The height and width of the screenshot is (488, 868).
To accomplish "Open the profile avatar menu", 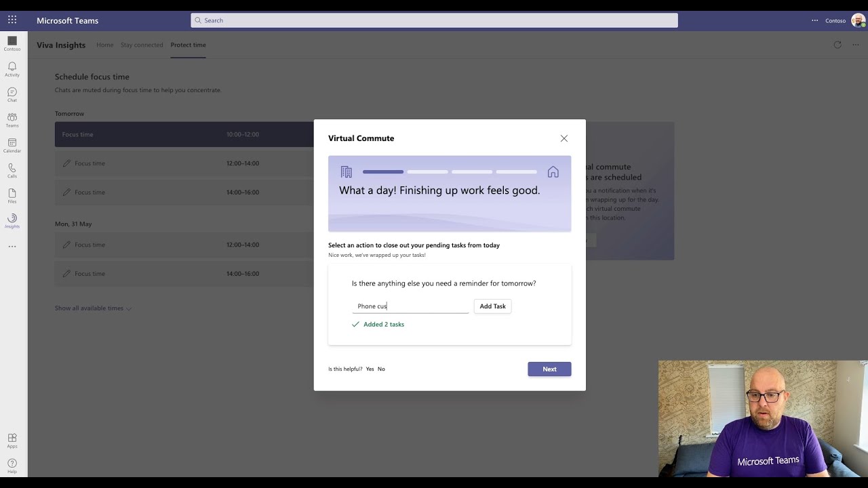I will (858, 20).
